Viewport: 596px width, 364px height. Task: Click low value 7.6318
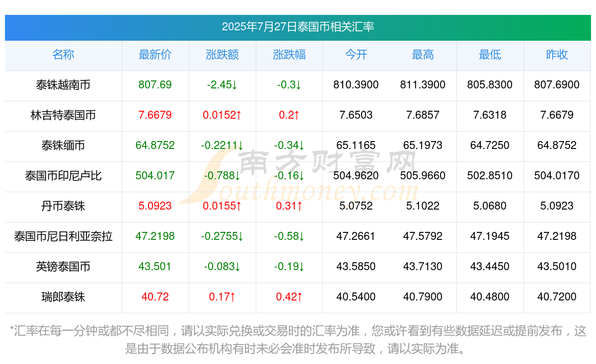pyautogui.click(x=490, y=115)
